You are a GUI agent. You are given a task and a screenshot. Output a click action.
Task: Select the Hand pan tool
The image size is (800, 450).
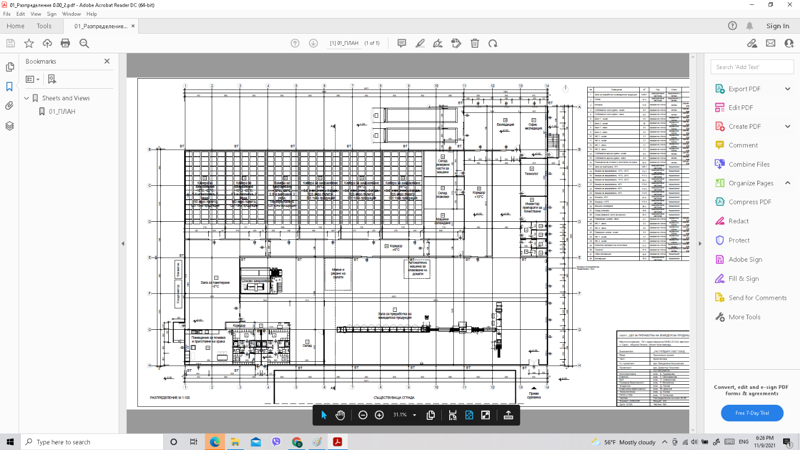[x=340, y=415]
